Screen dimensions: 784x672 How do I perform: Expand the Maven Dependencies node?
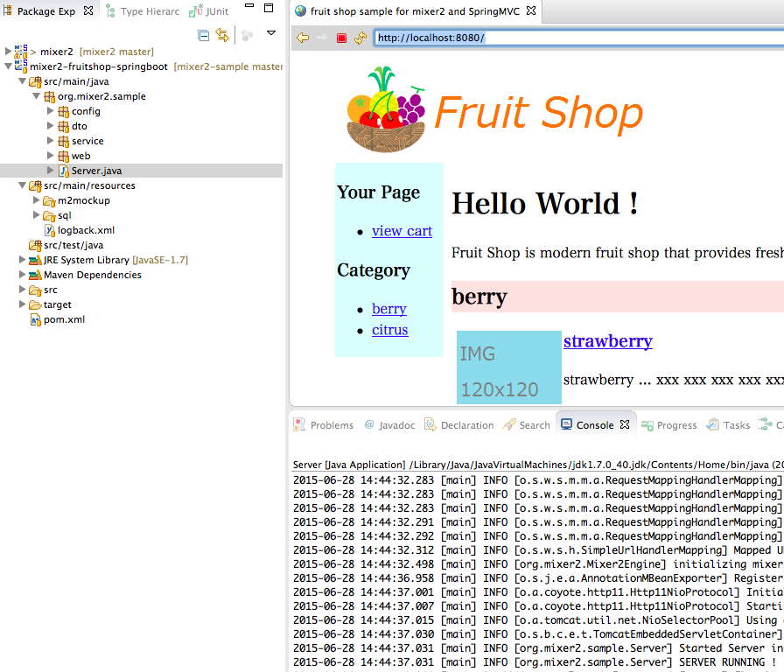click(x=22, y=275)
